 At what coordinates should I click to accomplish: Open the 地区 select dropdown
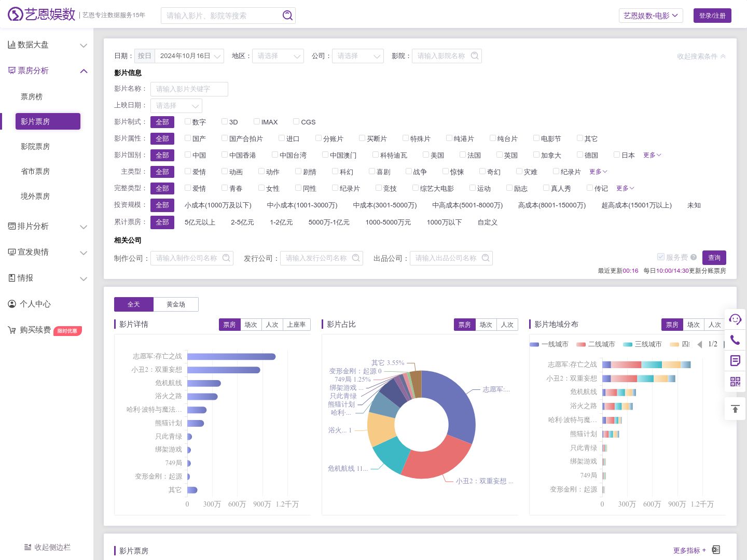[x=278, y=56]
